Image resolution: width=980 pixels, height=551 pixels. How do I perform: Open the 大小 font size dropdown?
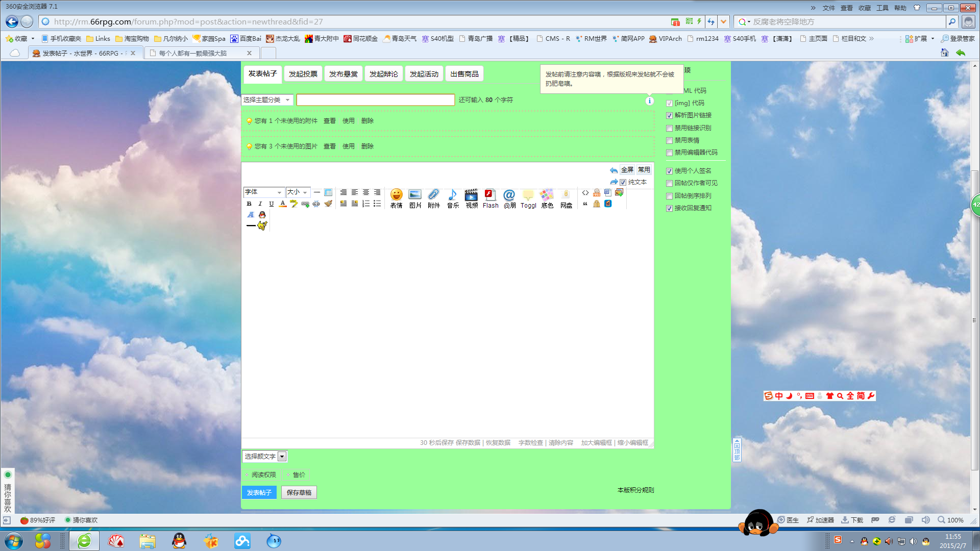pos(298,192)
